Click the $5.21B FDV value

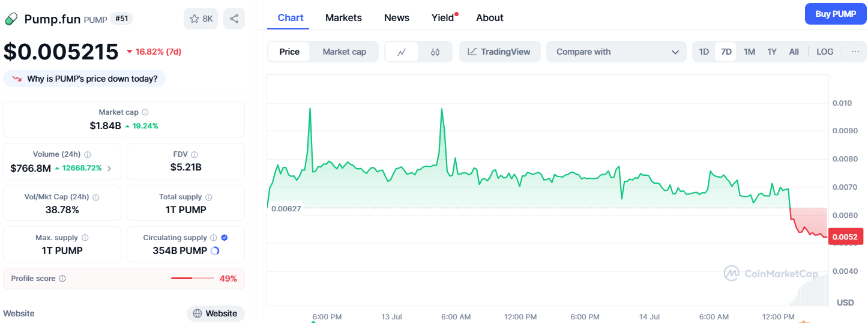point(186,167)
